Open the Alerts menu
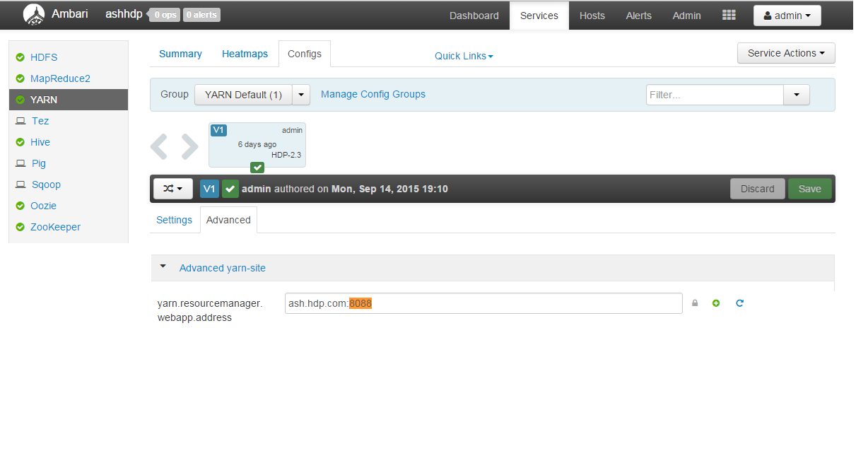868x451 pixels. pyautogui.click(x=639, y=16)
